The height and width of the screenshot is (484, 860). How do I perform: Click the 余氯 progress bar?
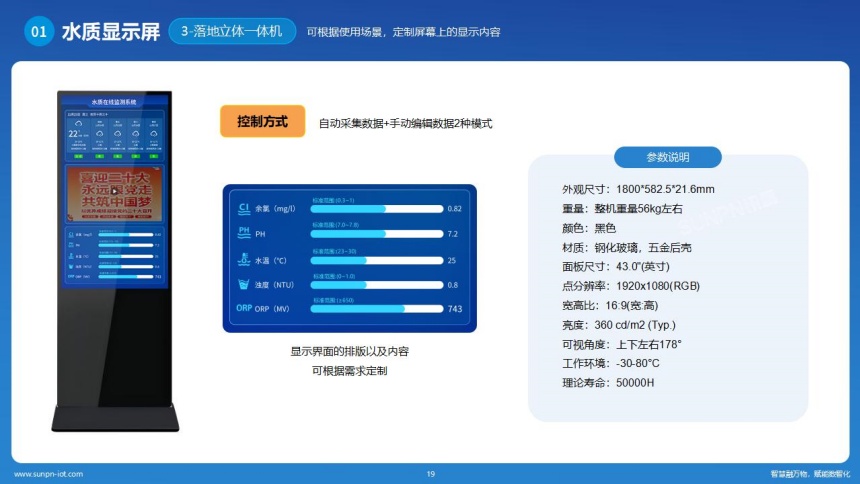pyautogui.click(x=377, y=209)
